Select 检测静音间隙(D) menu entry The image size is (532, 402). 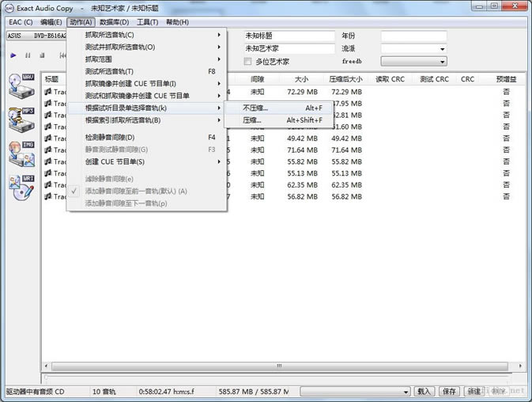pyautogui.click(x=111, y=137)
